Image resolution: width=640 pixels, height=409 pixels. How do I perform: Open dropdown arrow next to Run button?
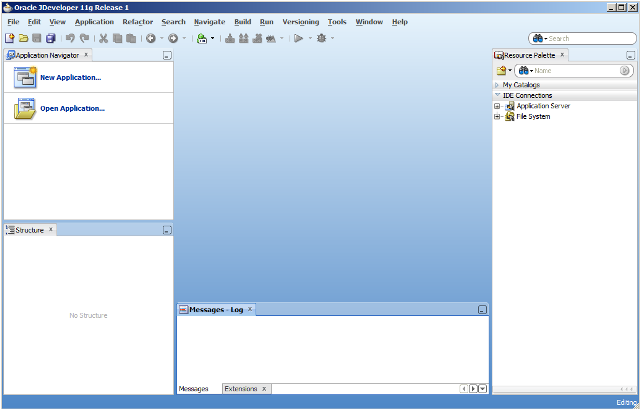pyautogui.click(x=310, y=38)
